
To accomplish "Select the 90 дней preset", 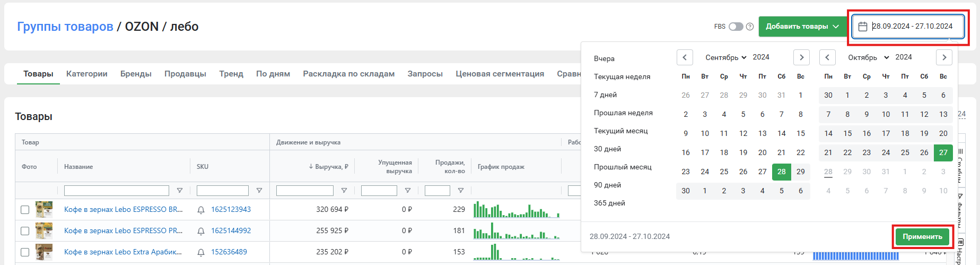I will coord(608,185).
